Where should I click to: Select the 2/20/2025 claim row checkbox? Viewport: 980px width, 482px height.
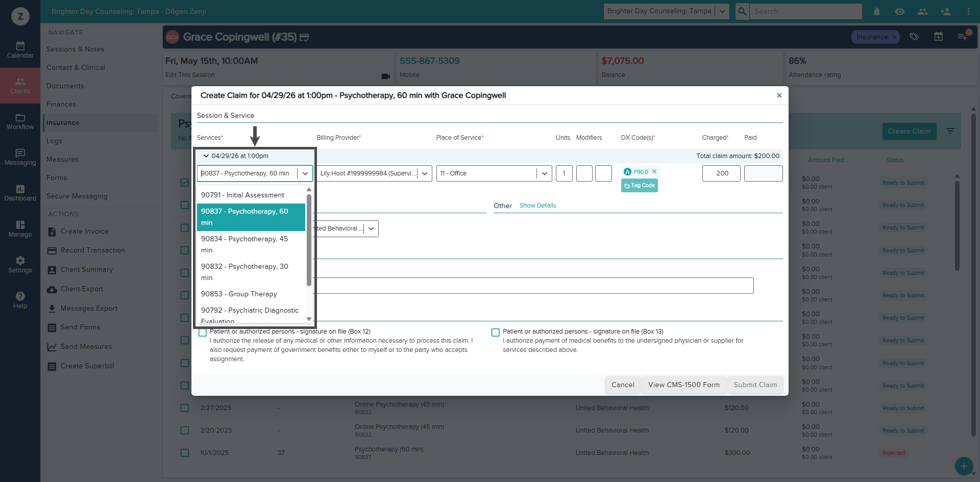click(x=185, y=430)
